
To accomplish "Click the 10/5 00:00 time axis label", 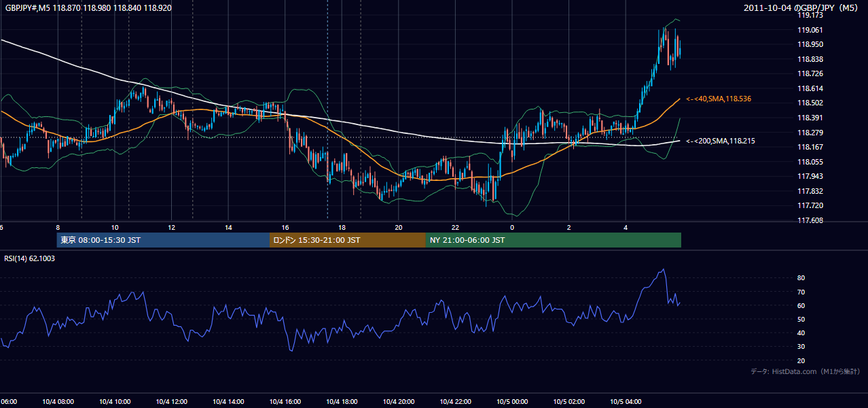I will 512,402.
